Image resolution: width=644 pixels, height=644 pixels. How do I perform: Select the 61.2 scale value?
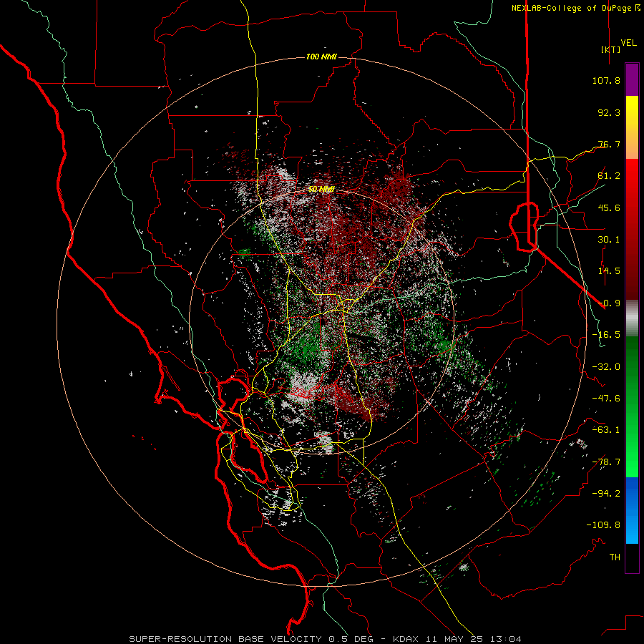click(609, 176)
